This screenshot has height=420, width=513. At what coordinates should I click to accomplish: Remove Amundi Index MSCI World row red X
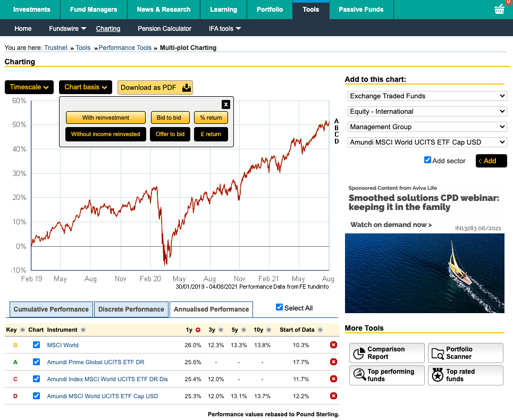[333, 379]
